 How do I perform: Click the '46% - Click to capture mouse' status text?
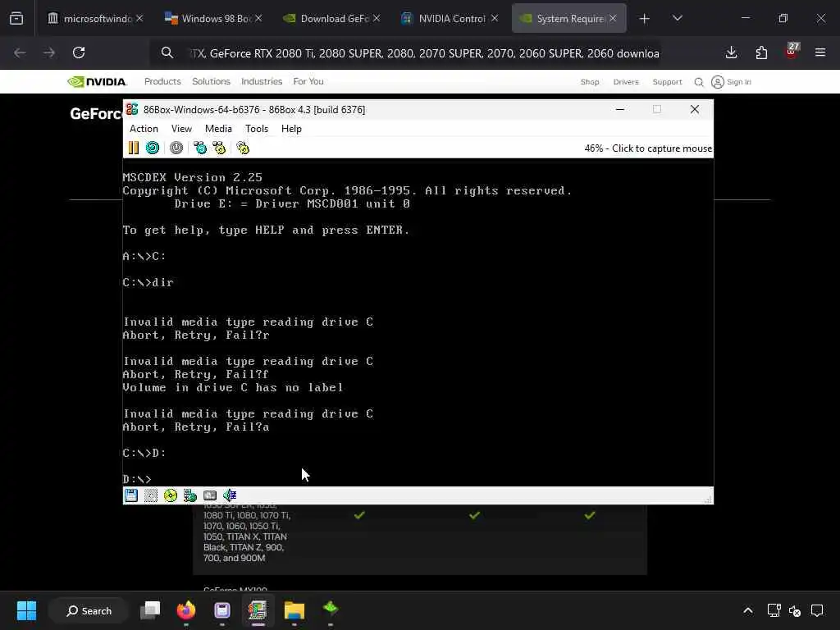click(x=648, y=148)
